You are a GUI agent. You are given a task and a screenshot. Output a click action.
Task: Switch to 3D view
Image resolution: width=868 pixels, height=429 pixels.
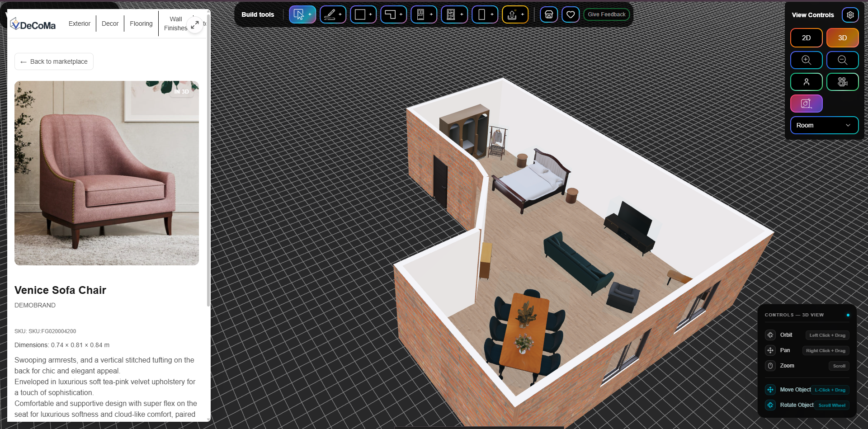pyautogui.click(x=842, y=38)
